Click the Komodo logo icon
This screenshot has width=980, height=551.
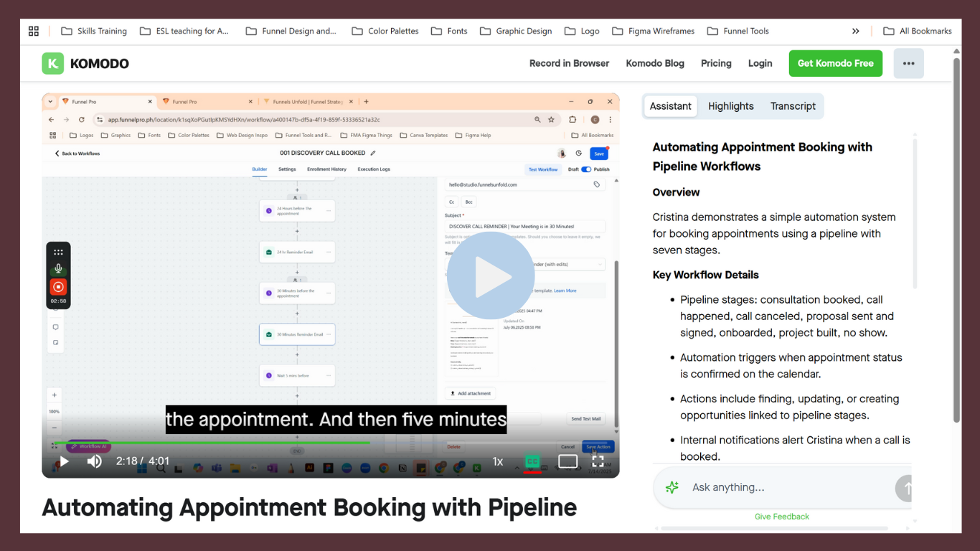point(52,63)
